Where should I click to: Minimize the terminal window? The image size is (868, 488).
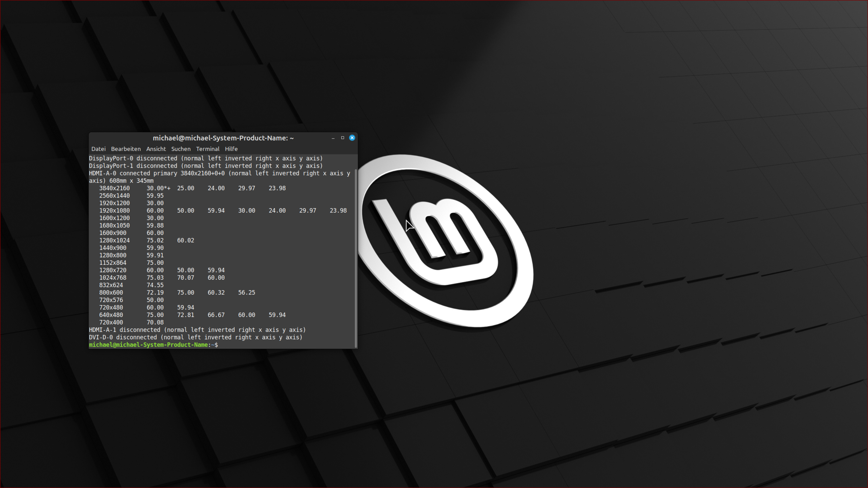333,138
